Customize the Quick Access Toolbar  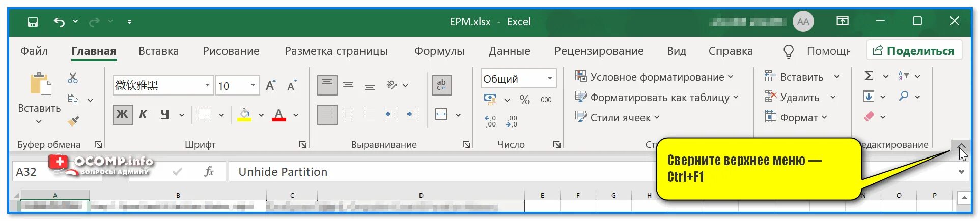129,22
